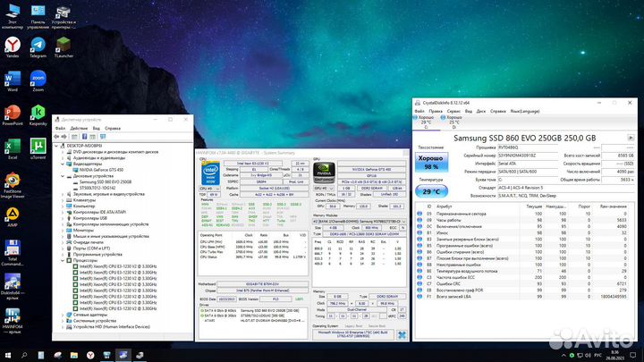The image size is (644, 362).
Task: Open the HWiNFO64 shortcut on the desktop
Action: click(13, 321)
